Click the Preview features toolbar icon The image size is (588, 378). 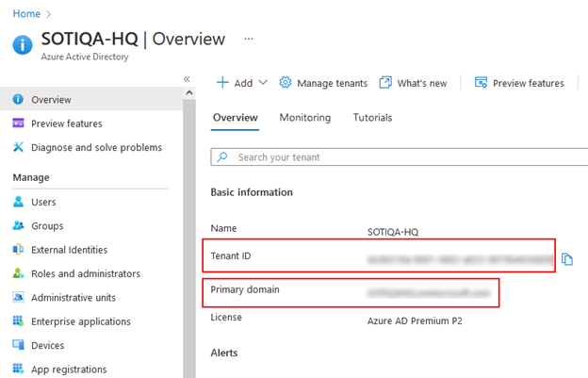[481, 83]
